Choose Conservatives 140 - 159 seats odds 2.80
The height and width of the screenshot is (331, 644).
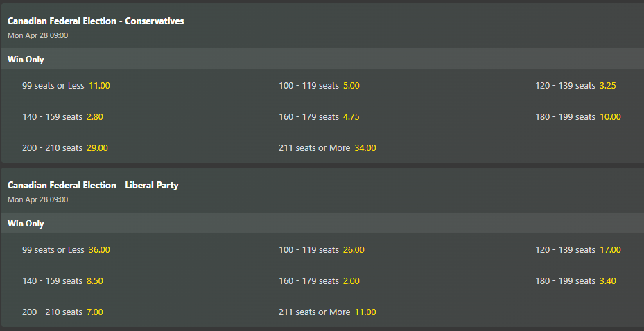tap(94, 117)
